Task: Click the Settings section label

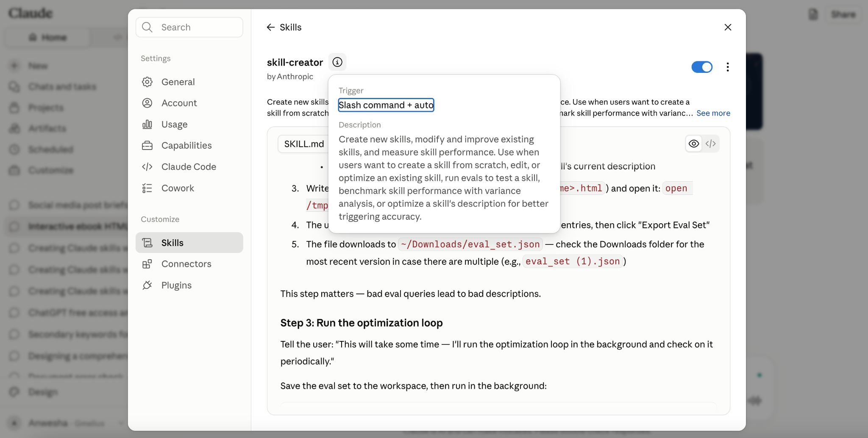Action: tap(156, 58)
